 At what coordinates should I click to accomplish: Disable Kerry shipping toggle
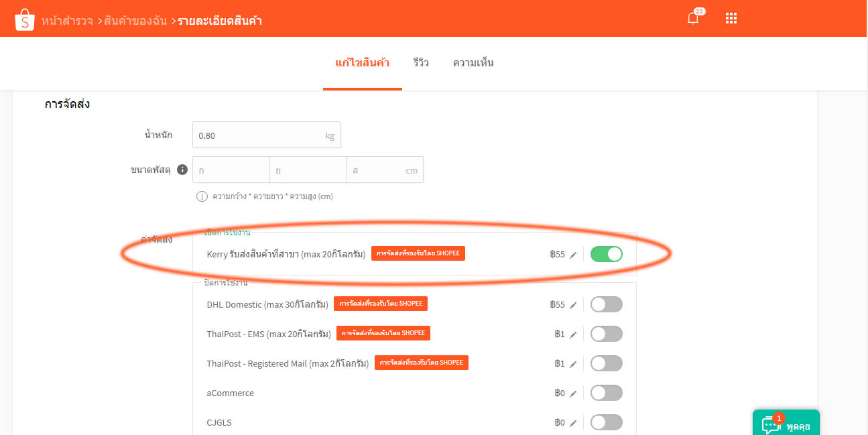(607, 254)
